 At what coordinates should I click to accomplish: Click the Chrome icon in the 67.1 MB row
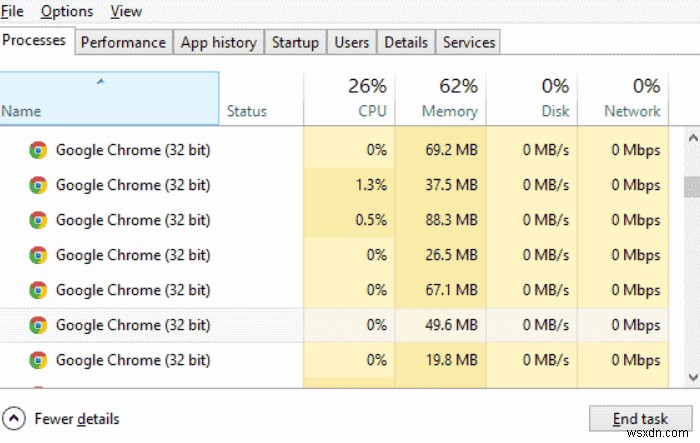[38, 290]
